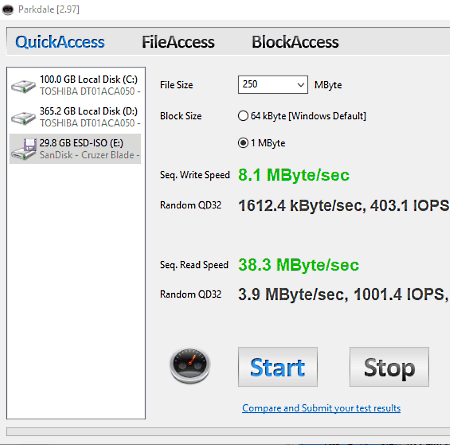The height and width of the screenshot is (445, 450).
Task: Select the 1 MByte block size option
Action: pyautogui.click(x=243, y=143)
